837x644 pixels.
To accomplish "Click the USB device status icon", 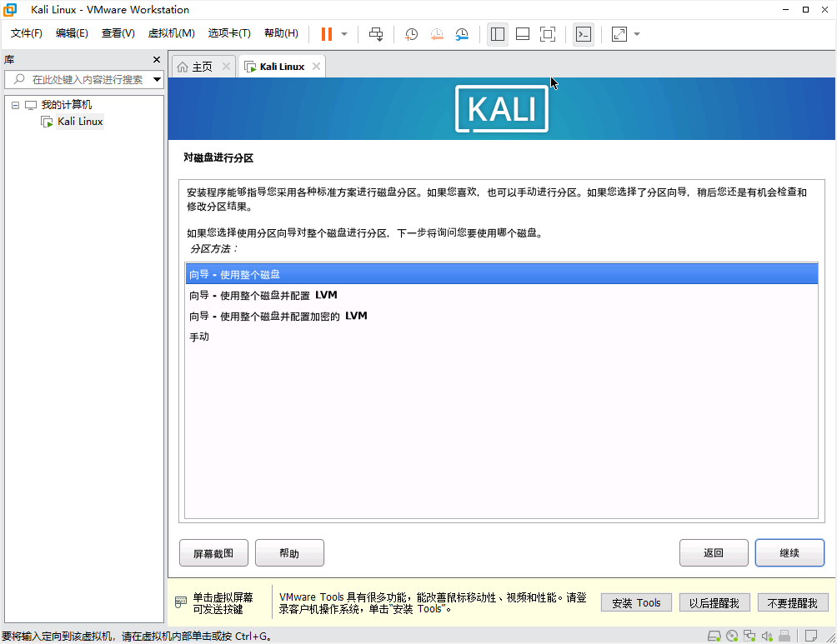I will point(784,636).
